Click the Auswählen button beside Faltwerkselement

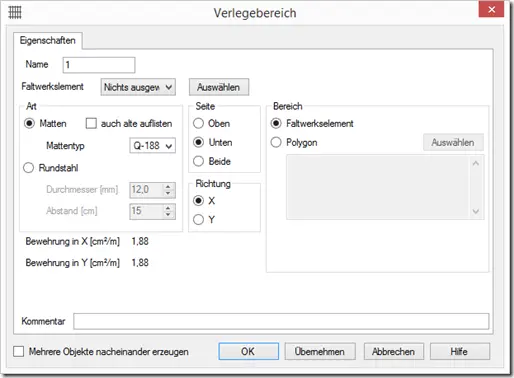219,87
